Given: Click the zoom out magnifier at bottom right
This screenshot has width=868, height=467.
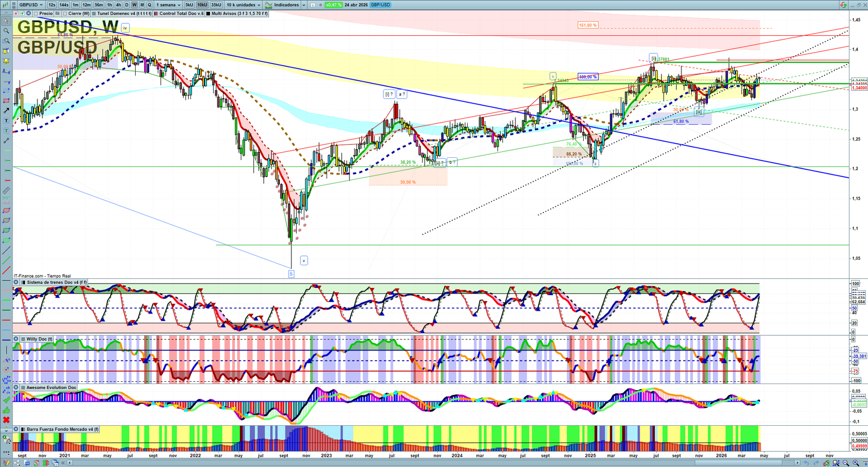Looking at the screenshot, I should point(846,463).
